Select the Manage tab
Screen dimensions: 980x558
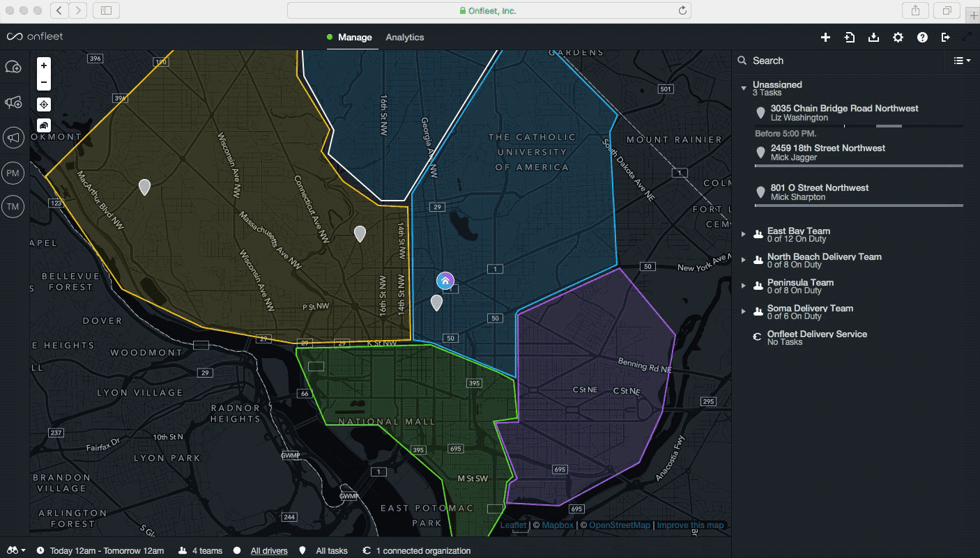pyautogui.click(x=355, y=38)
